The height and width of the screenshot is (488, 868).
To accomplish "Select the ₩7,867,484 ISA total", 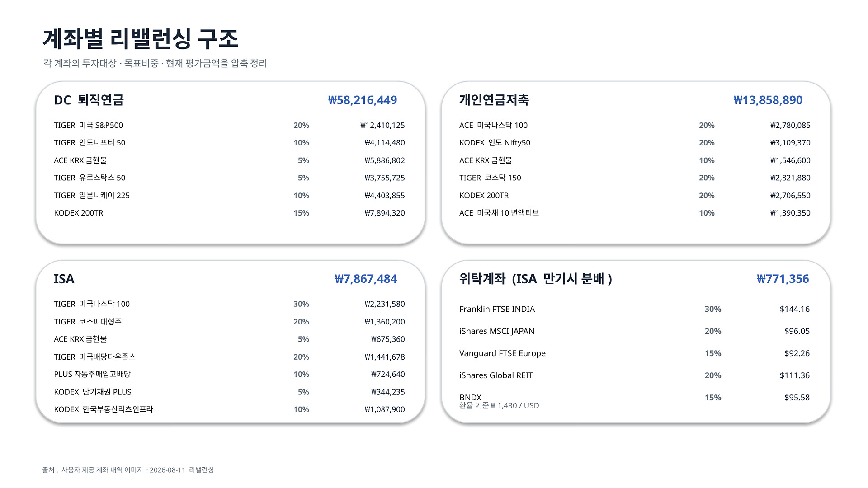I will click(366, 279).
